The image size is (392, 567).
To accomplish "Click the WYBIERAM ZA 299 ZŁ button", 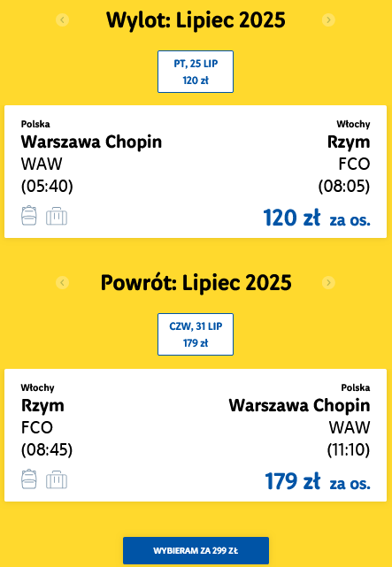I will pyautogui.click(x=196, y=551).
